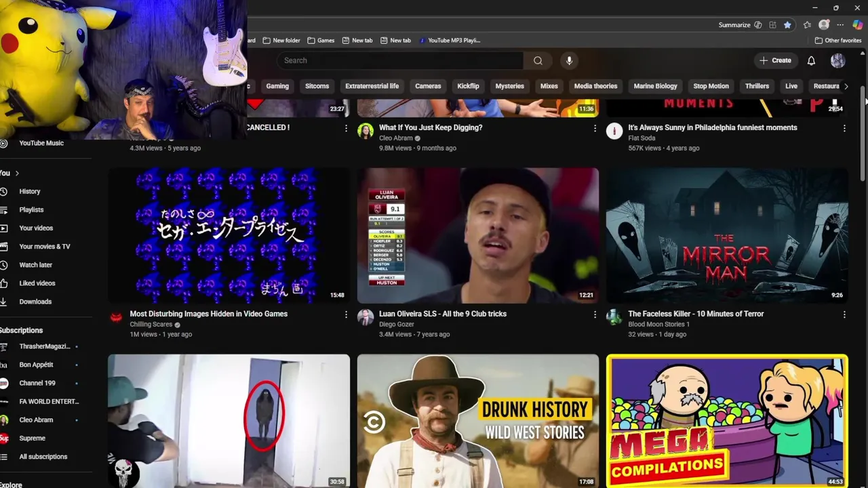The height and width of the screenshot is (488, 868).
Task: Select the Thrillers filter chip
Action: coord(757,86)
